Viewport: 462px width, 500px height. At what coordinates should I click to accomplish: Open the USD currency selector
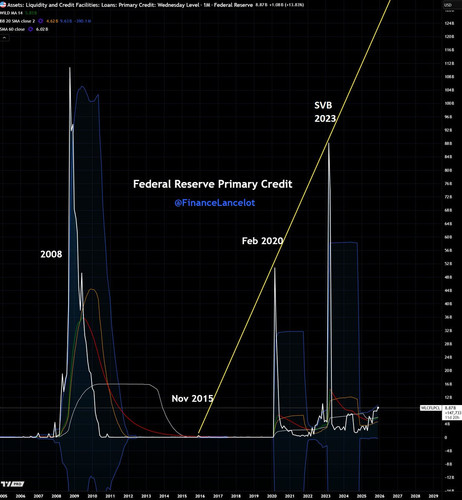point(448,5)
